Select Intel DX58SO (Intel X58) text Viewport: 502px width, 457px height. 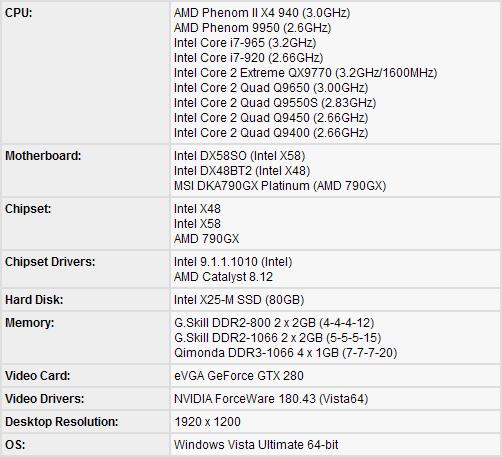[239, 156]
